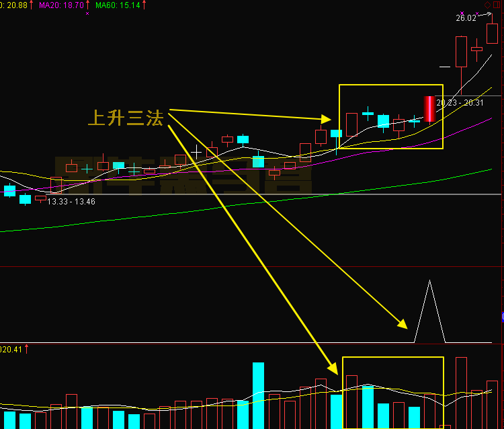This screenshot has height=429, width=504.
Task: Click the tallest cyan volume bar
Action: (x=258, y=395)
